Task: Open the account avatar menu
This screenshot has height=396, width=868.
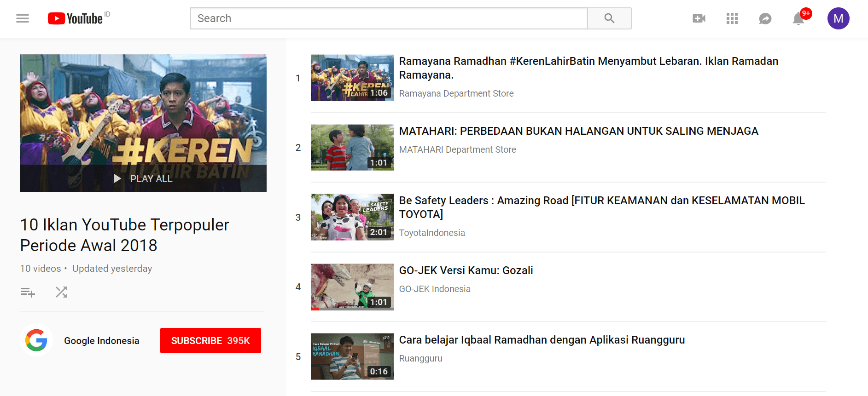Action: tap(838, 18)
